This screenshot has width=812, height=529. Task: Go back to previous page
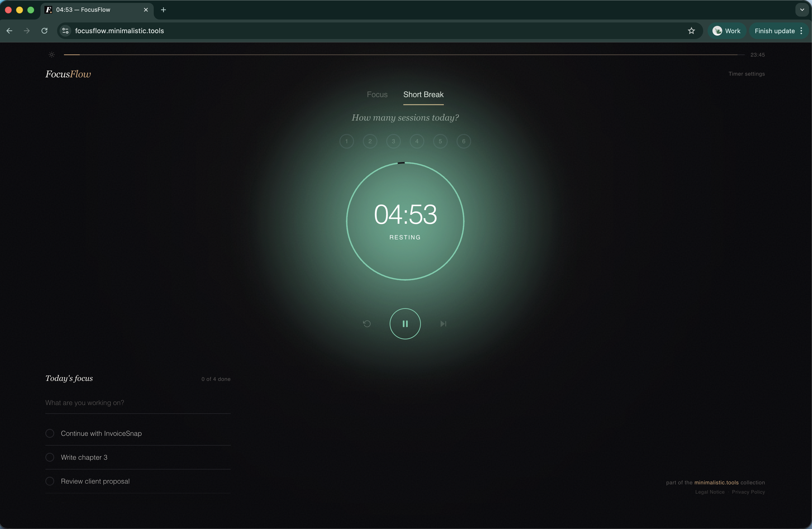(x=10, y=31)
